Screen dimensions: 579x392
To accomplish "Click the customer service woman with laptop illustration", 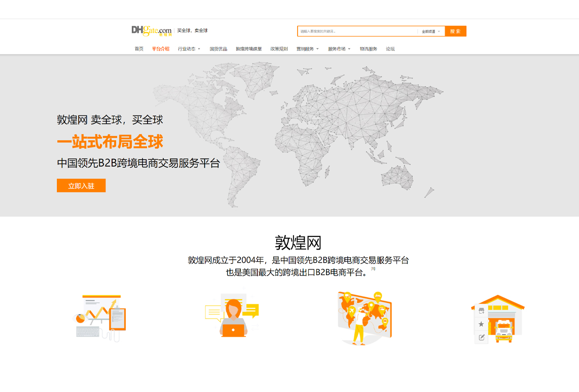I will coord(232,316).
